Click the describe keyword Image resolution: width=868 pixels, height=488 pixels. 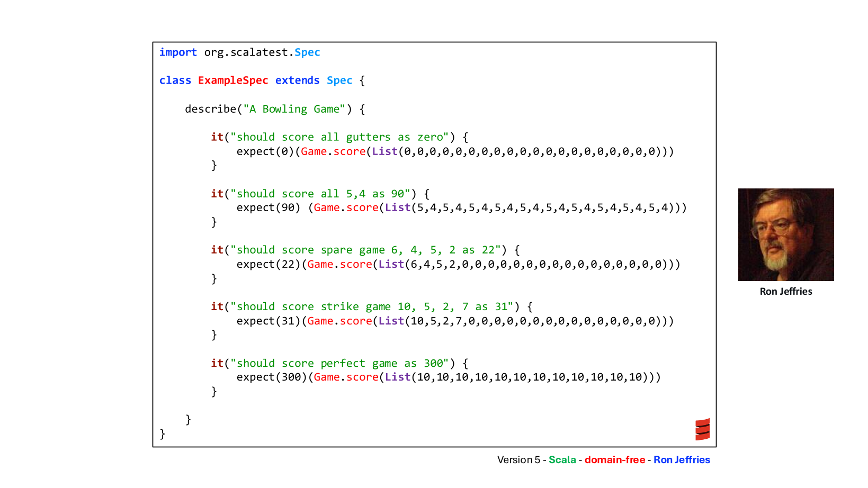[x=210, y=109]
